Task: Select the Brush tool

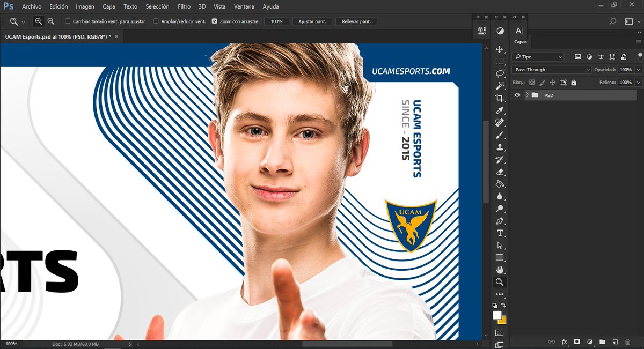Action: click(500, 135)
